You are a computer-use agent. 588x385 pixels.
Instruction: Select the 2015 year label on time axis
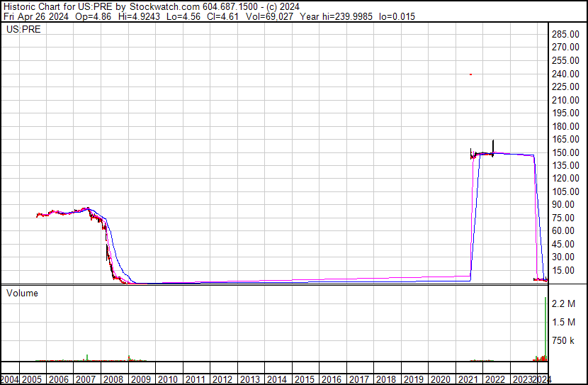pyautogui.click(x=304, y=379)
